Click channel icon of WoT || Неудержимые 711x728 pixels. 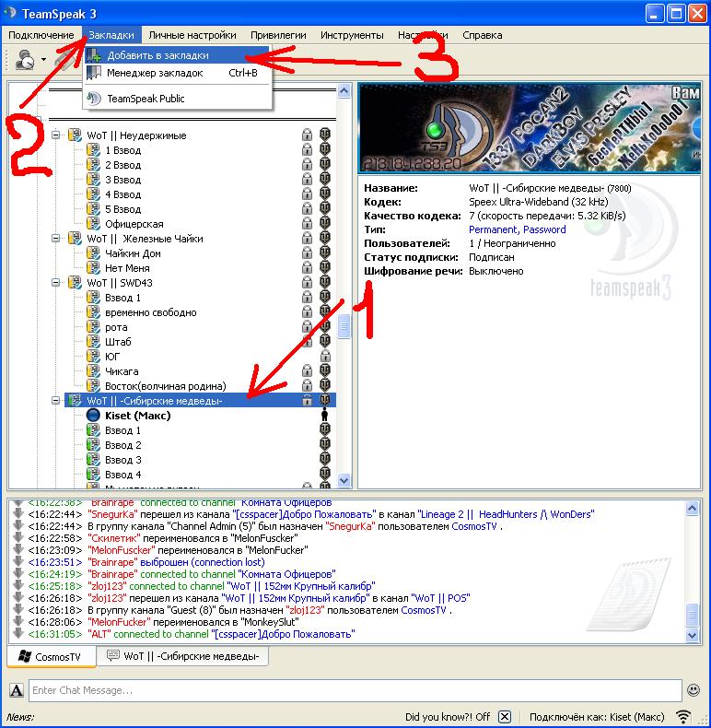coord(75,135)
